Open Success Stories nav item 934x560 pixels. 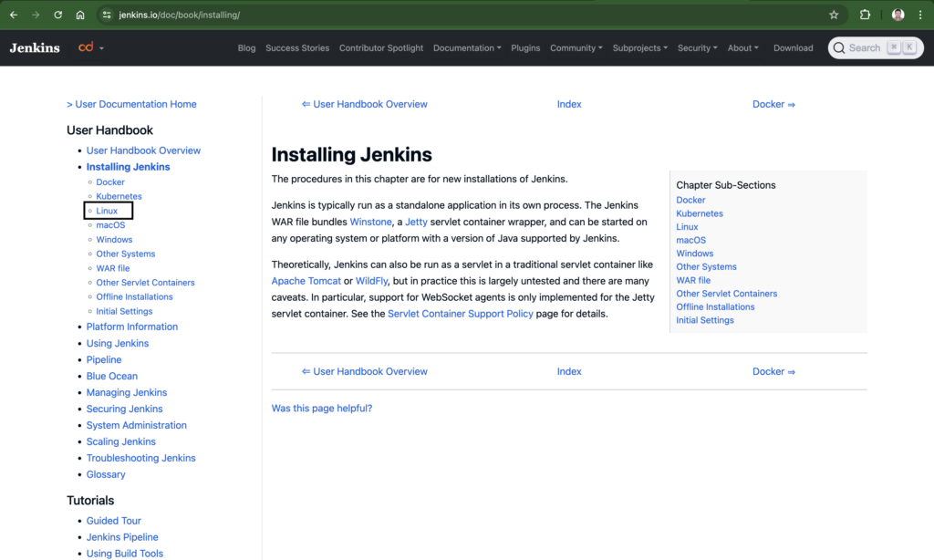(297, 47)
